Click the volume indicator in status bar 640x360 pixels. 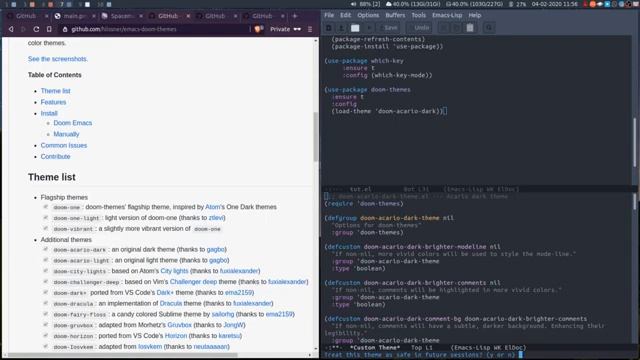point(365,4)
